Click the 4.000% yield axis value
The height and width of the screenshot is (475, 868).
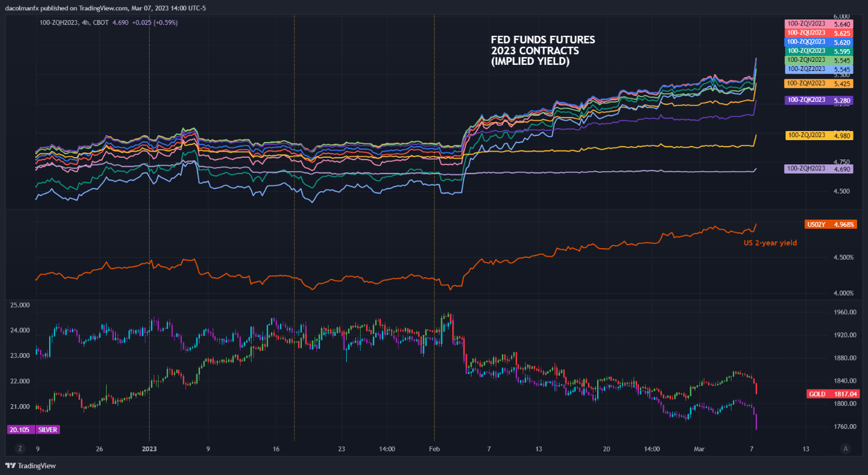(x=844, y=294)
